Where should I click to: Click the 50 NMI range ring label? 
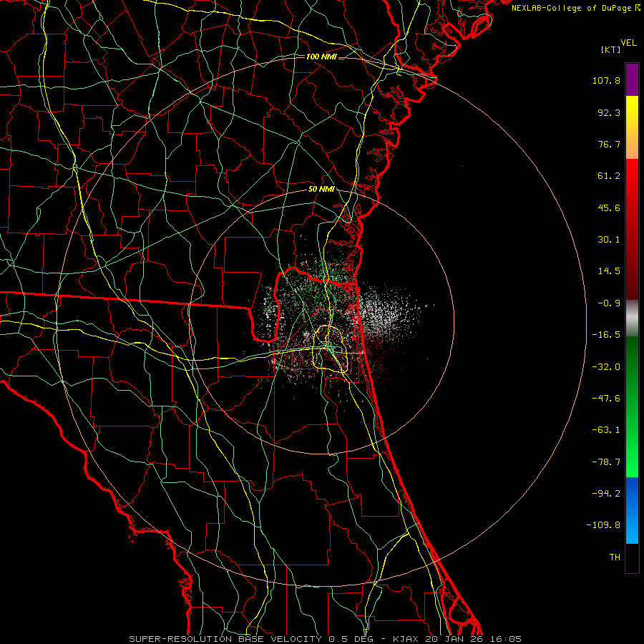[x=321, y=190]
